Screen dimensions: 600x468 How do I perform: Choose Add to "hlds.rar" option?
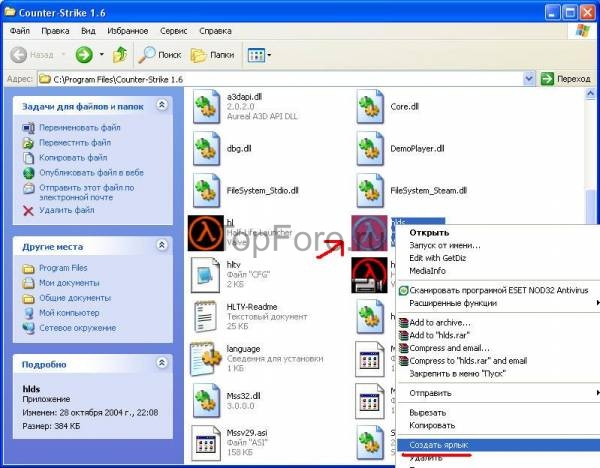499,335
